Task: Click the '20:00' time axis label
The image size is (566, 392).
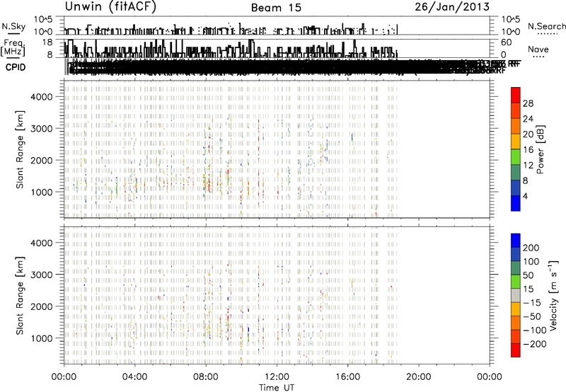Action: click(419, 377)
